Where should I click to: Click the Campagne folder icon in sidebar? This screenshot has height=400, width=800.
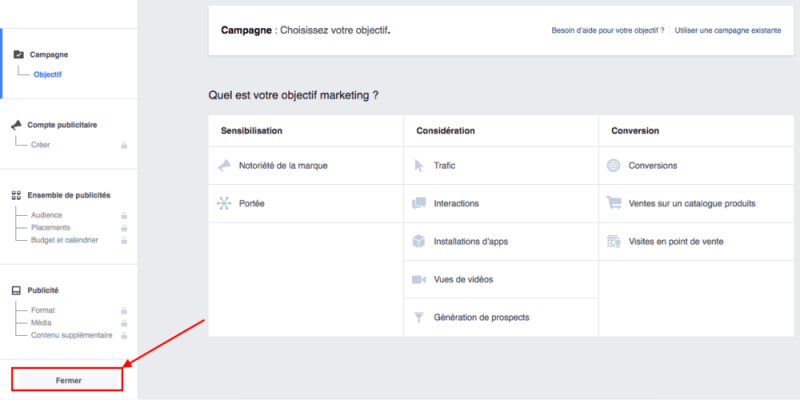click(x=18, y=55)
